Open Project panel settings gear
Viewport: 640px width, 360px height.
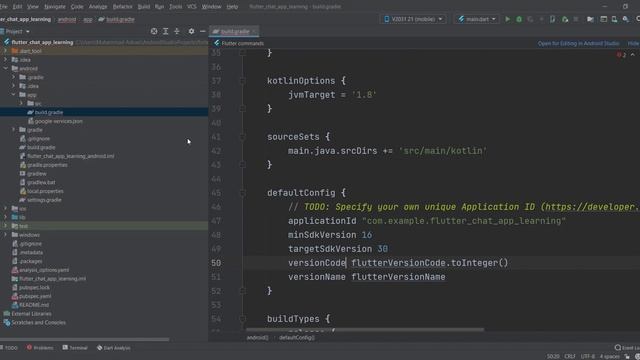coord(191,31)
